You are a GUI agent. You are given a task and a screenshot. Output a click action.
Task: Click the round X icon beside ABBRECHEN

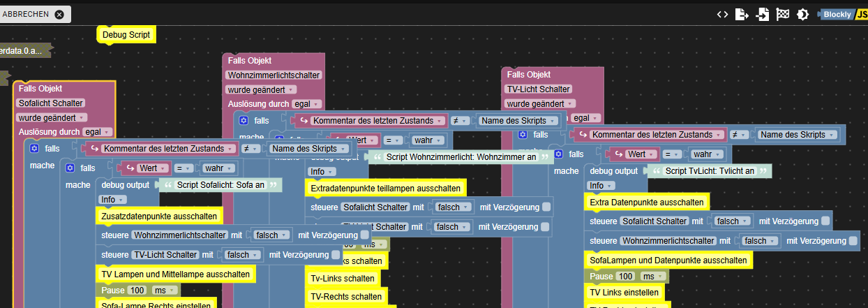[x=59, y=14]
